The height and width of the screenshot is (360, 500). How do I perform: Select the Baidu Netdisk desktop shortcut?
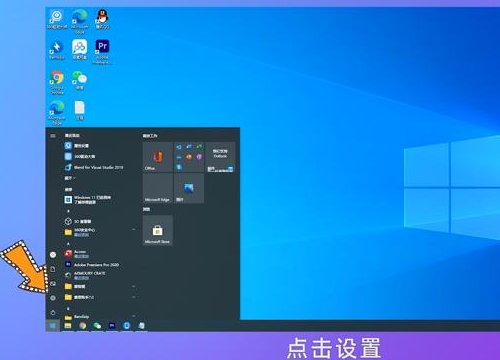pyautogui.click(x=79, y=49)
